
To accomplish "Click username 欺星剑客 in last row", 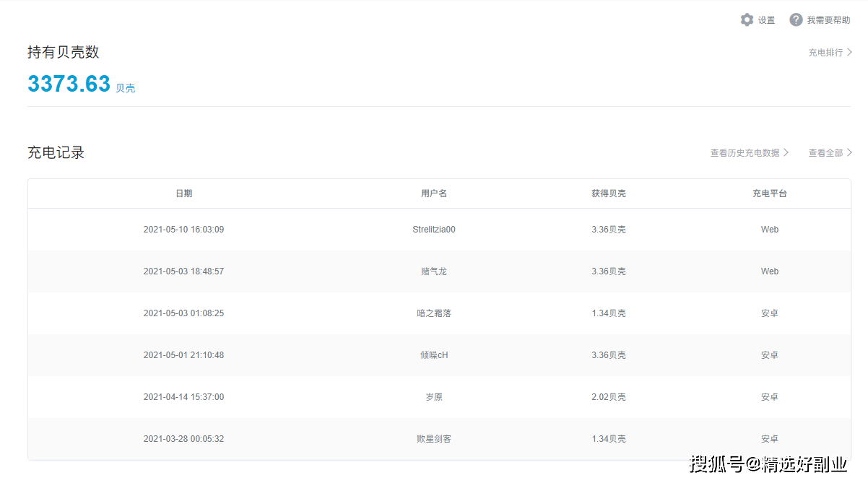I will point(434,439).
